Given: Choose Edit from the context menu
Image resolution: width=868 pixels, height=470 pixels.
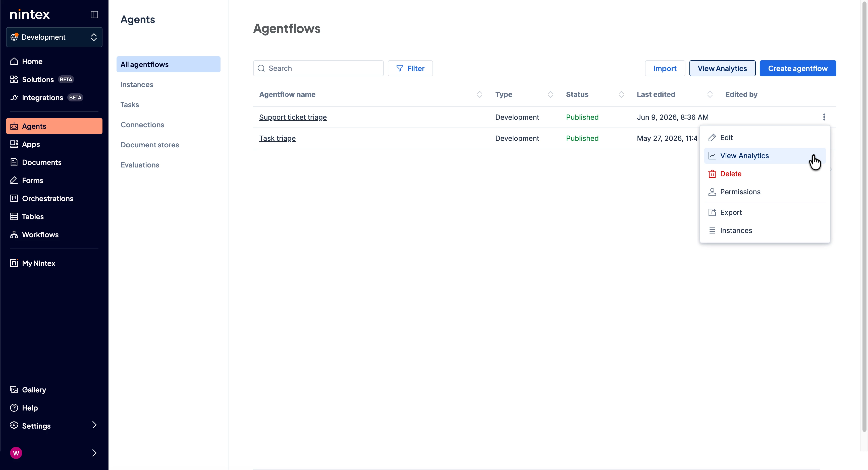Looking at the screenshot, I should pyautogui.click(x=765, y=138).
